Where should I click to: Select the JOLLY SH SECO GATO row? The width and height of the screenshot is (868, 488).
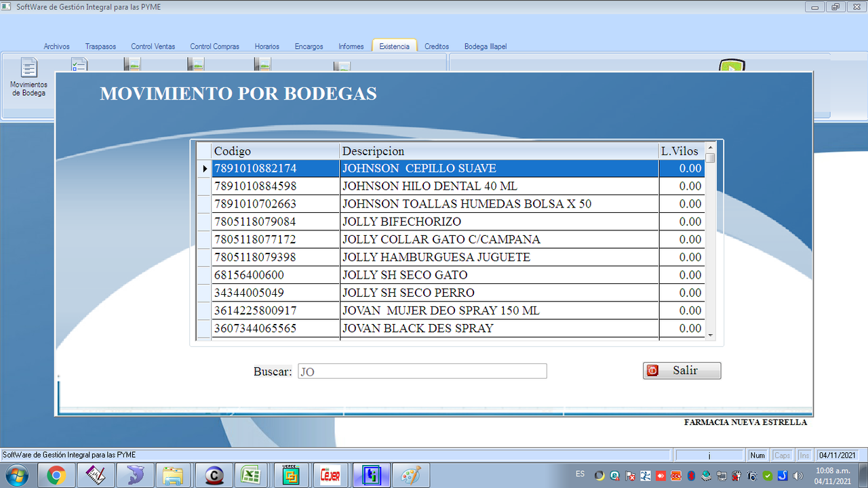(450, 274)
